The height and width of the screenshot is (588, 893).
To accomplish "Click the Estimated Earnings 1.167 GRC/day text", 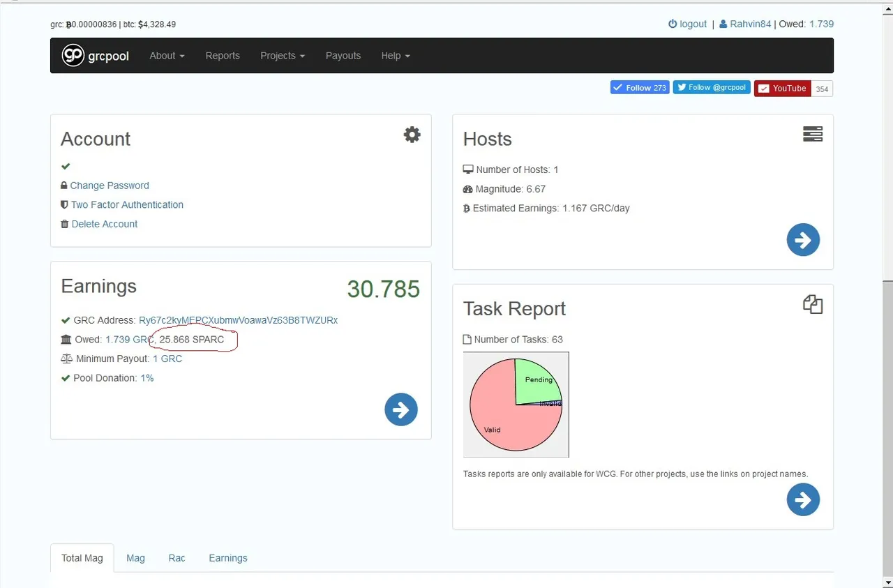I will point(551,208).
